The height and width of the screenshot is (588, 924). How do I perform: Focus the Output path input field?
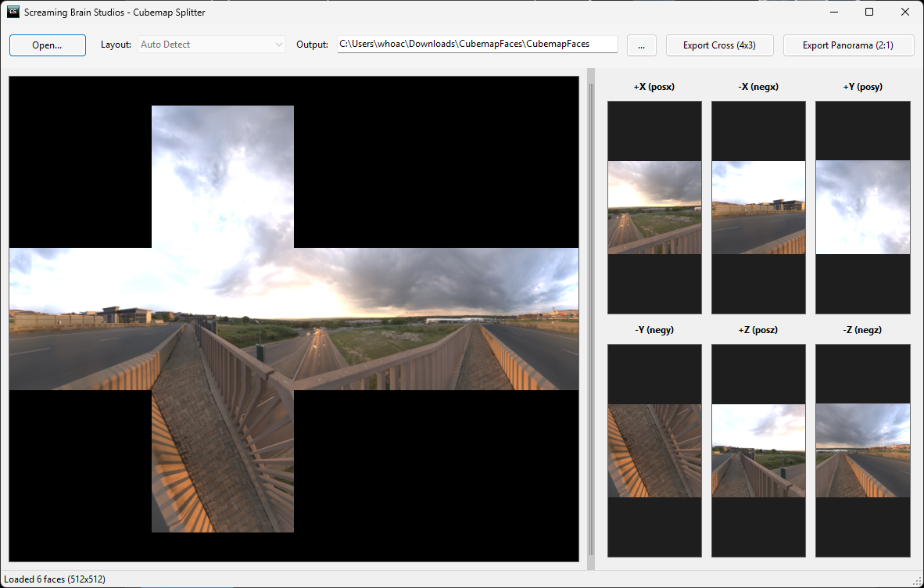pos(478,45)
